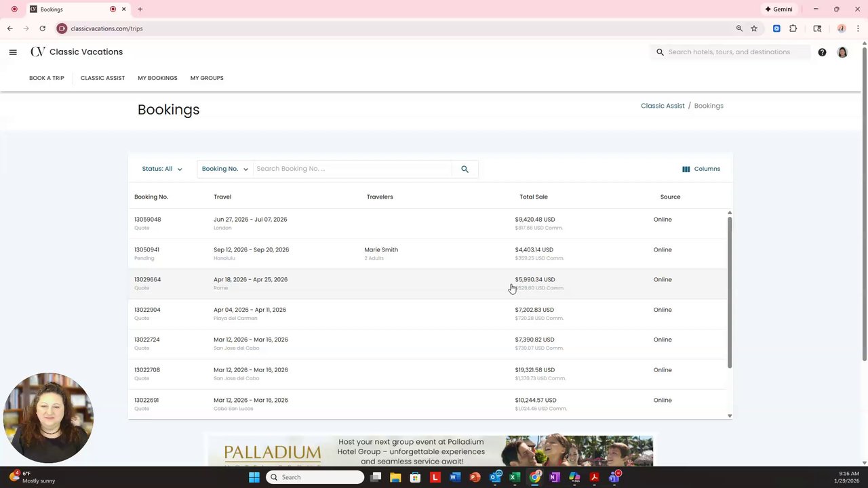
Task: Open the weather widget showing Mostly sunny
Action: pos(31,477)
